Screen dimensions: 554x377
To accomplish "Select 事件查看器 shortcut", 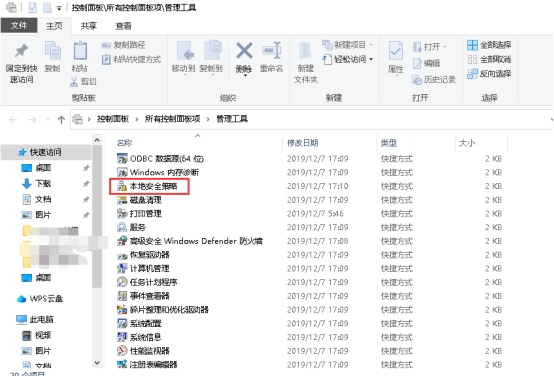I will pyautogui.click(x=143, y=296).
